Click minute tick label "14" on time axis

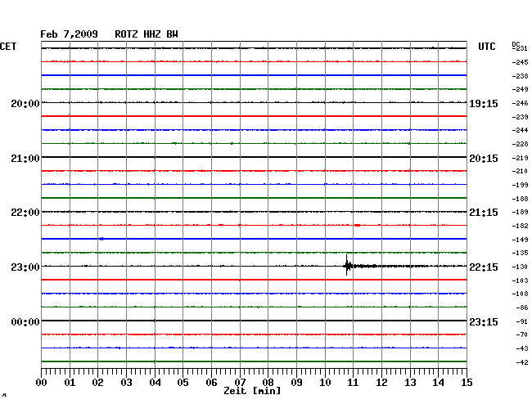[x=438, y=383]
